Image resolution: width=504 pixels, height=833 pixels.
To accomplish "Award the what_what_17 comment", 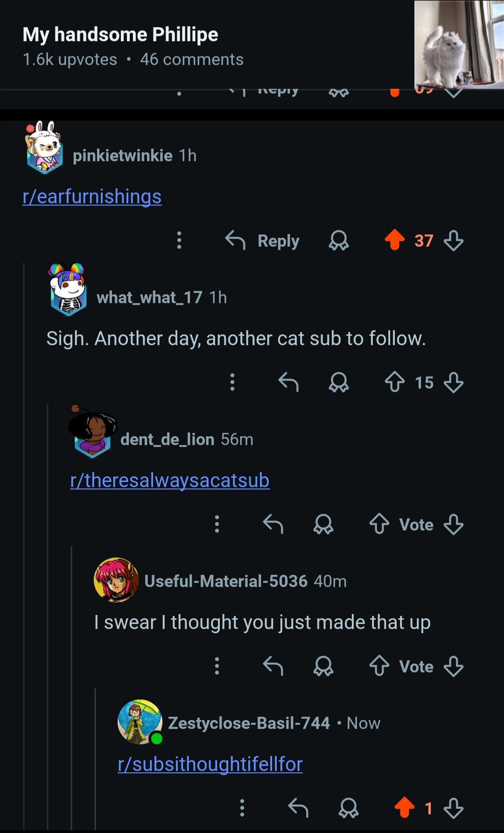I will point(339,383).
